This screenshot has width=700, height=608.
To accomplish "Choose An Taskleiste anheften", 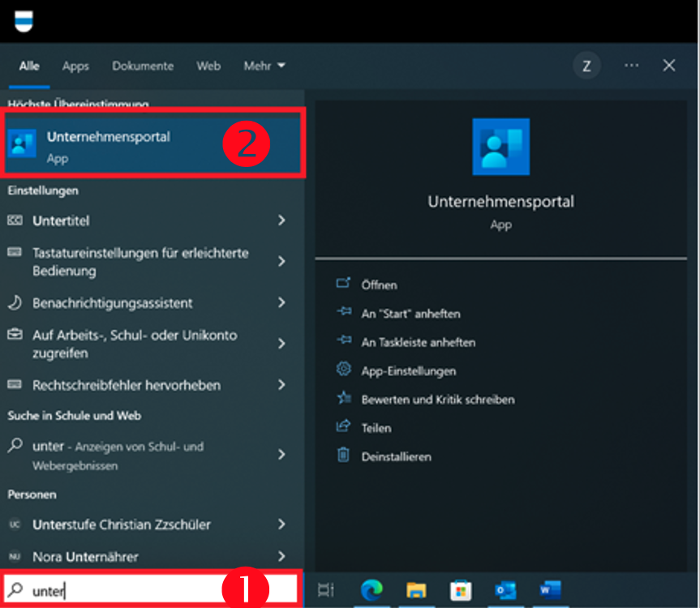I will pyautogui.click(x=418, y=342).
